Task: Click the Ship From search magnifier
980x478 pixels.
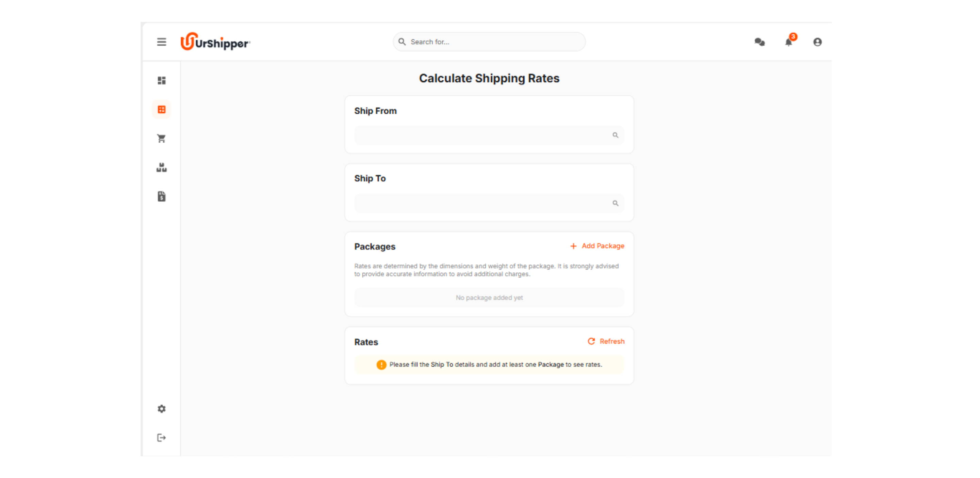Action: click(x=615, y=135)
